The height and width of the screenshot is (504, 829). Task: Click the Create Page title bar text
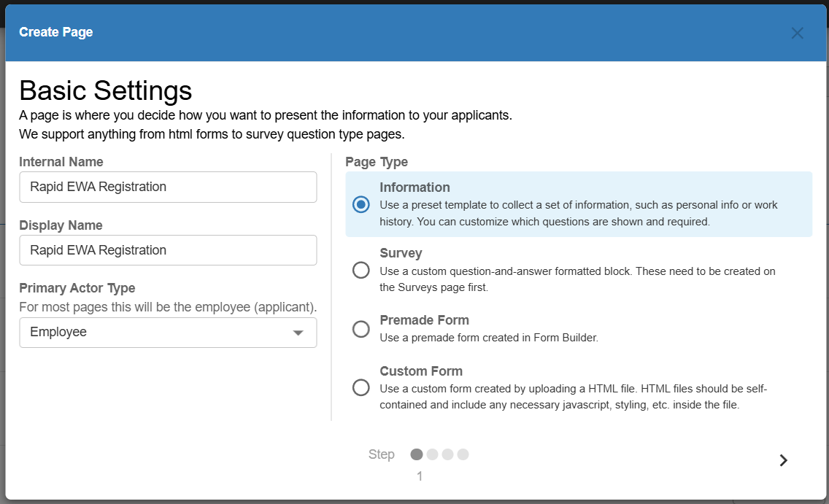point(56,32)
